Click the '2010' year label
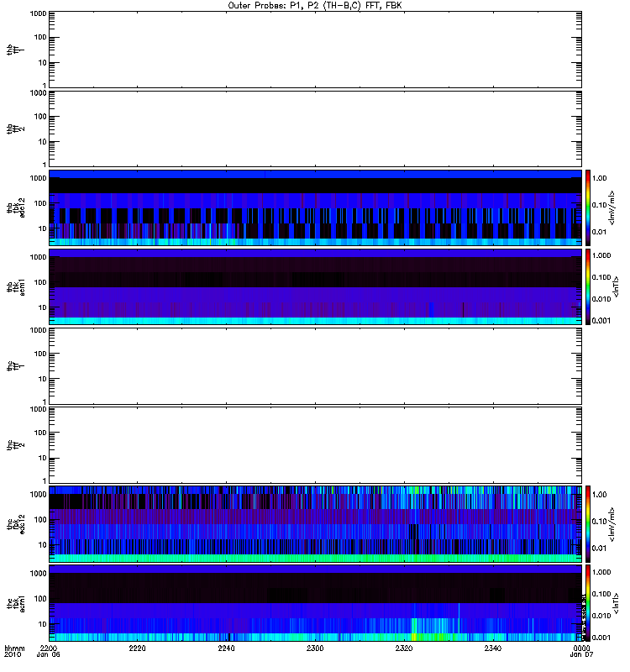Image resolution: width=630 pixels, height=672 pixels. click(x=13, y=654)
